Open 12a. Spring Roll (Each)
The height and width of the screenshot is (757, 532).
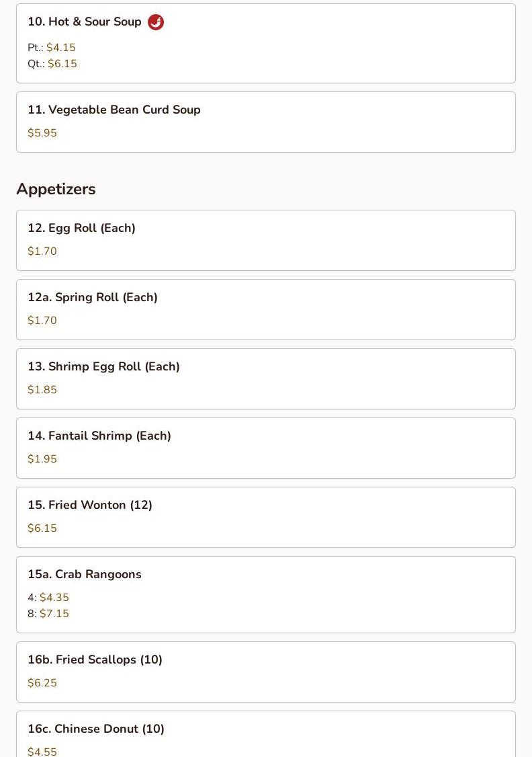pyautogui.click(x=266, y=309)
